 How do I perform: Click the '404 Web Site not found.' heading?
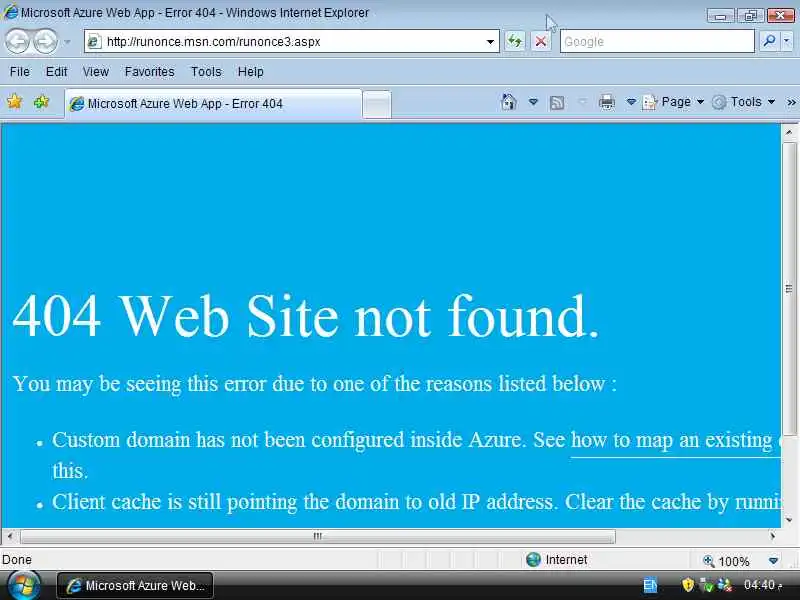(305, 317)
